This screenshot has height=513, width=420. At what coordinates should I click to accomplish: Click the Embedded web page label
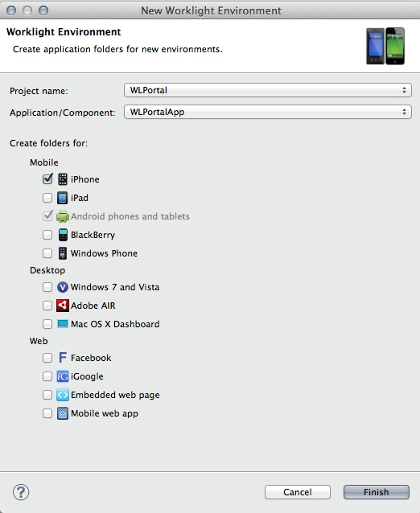pyautogui.click(x=115, y=395)
